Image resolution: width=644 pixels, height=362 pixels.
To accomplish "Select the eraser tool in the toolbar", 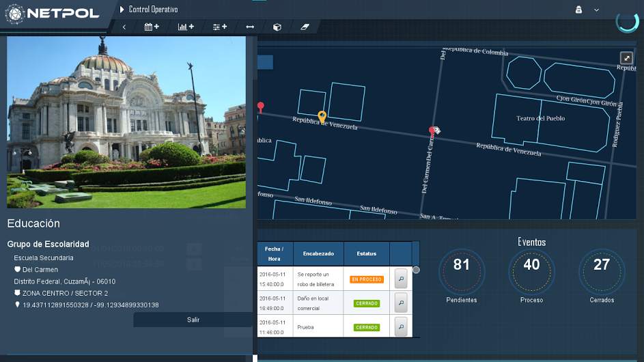I will [x=305, y=27].
